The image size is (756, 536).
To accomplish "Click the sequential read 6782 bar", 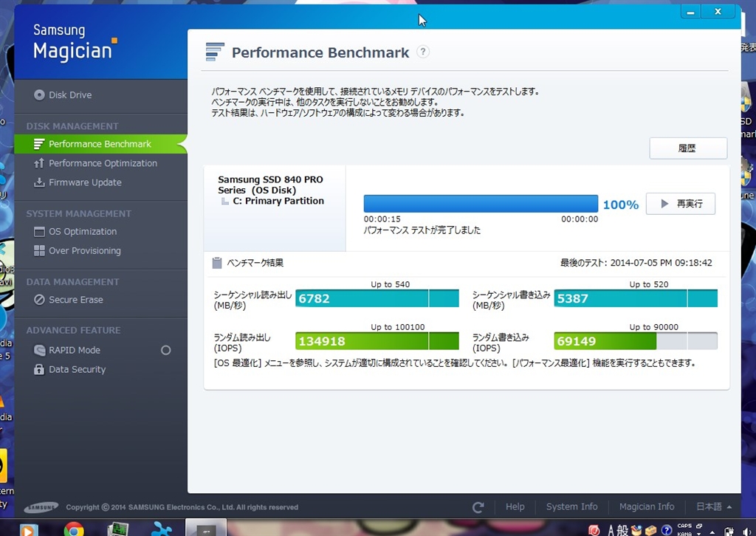I will 377,298.
